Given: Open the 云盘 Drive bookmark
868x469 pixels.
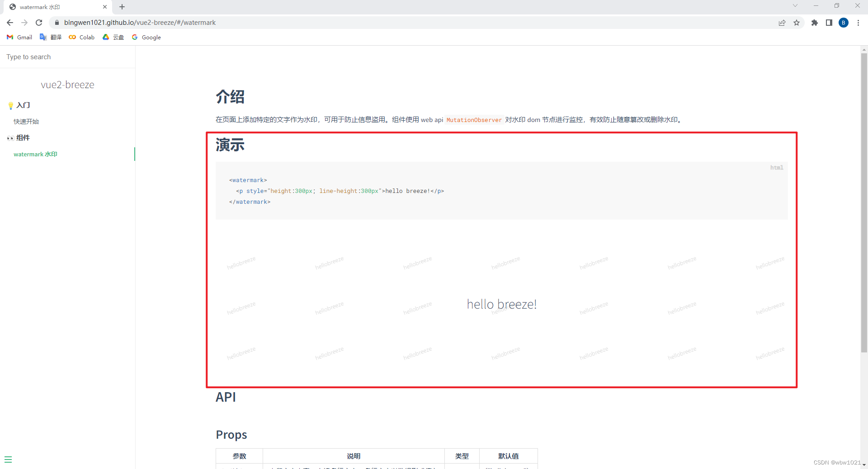Looking at the screenshot, I should tap(113, 37).
